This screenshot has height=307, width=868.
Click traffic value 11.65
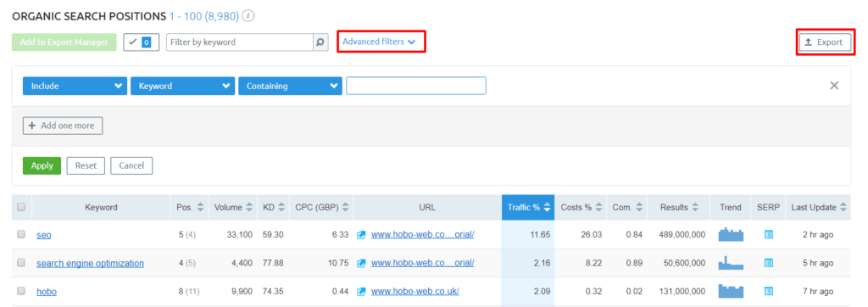pyautogui.click(x=540, y=235)
